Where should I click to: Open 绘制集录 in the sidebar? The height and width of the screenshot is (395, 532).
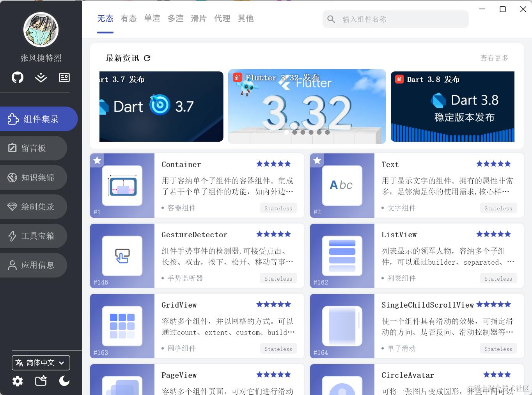point(33,206)
